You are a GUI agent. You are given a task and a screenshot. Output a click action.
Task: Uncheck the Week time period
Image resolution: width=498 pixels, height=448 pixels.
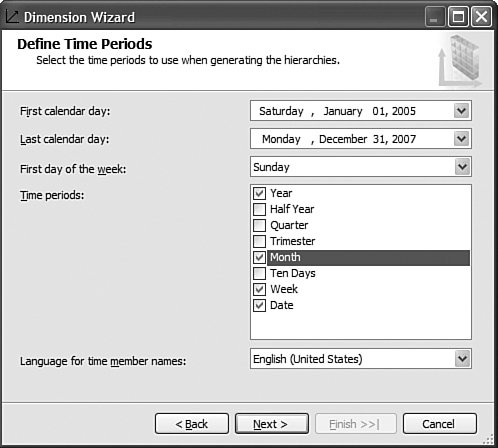[x=259, y=289]
